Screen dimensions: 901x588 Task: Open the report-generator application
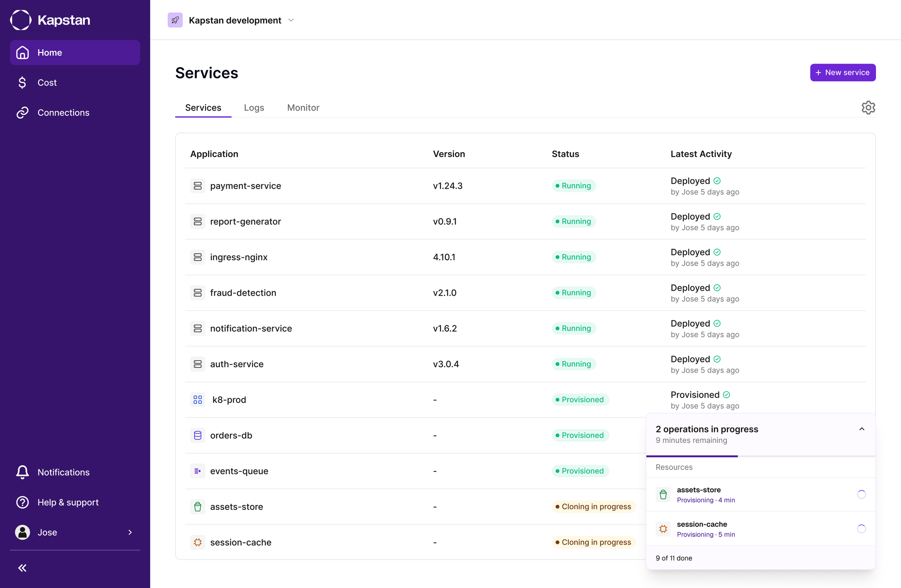coord(245,221)
